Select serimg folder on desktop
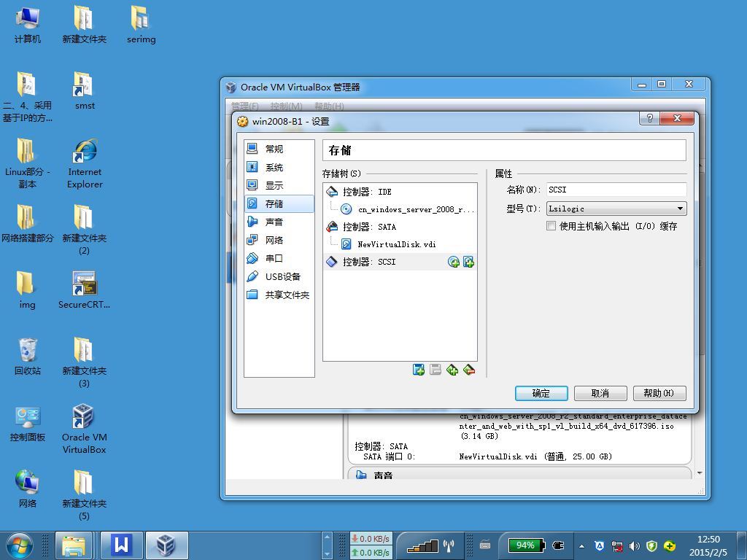 (141, 25)
